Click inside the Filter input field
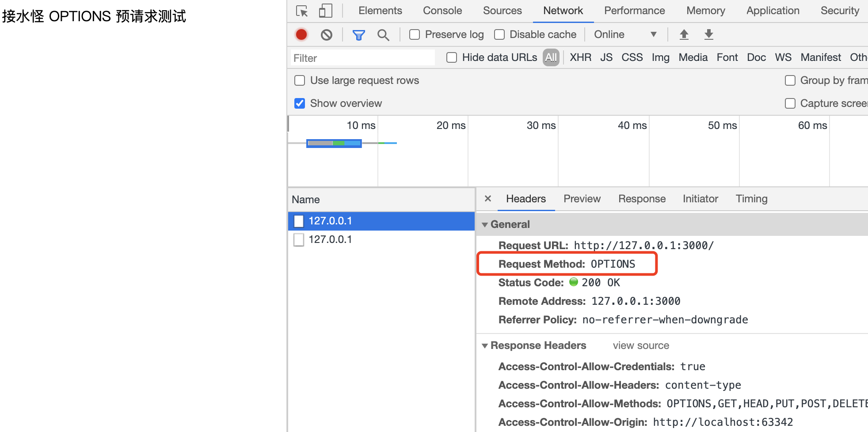Screen dimensions: 868x432 click(x=362, y=57)
